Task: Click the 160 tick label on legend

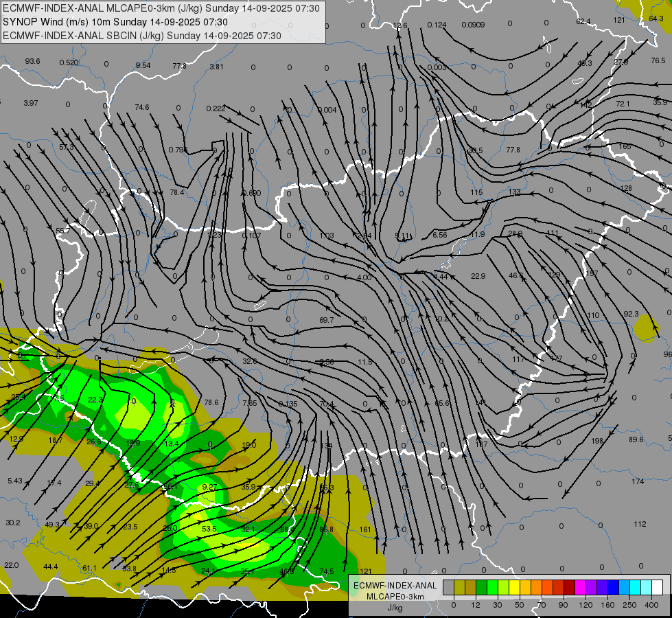Action: [x=607, y=605]
